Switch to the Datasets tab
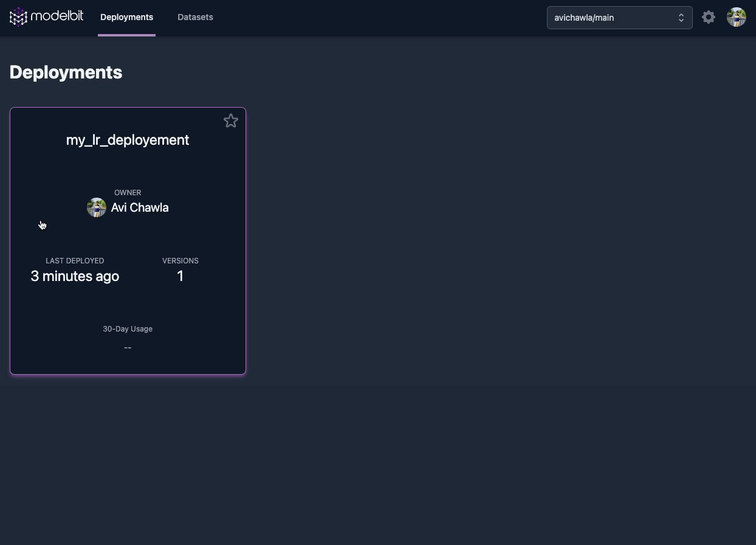 tap(195, 17)
